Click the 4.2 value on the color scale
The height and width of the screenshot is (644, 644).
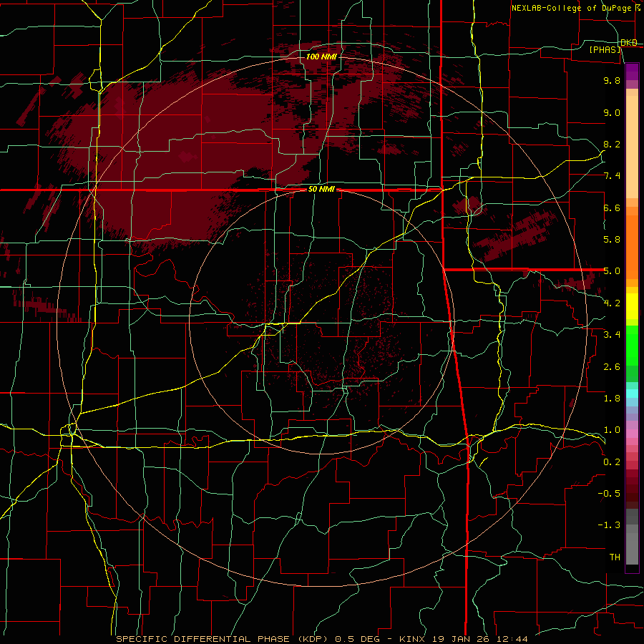pos(612,303)
